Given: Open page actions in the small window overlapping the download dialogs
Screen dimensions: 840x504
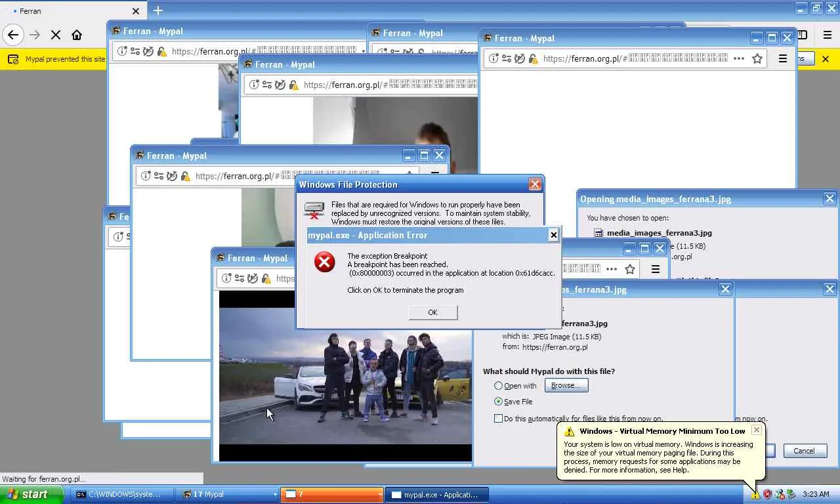Looking at the screenshot, I should click(x=612, y=269).
